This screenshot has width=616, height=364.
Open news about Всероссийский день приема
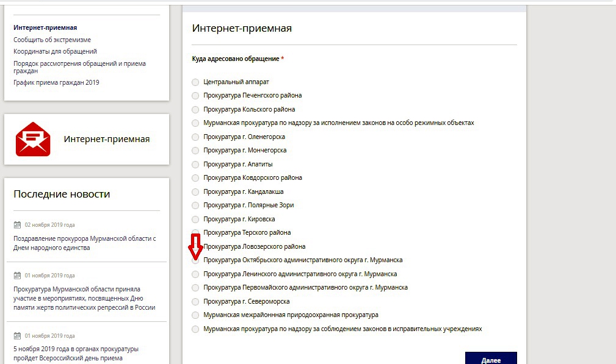point(76,354)
